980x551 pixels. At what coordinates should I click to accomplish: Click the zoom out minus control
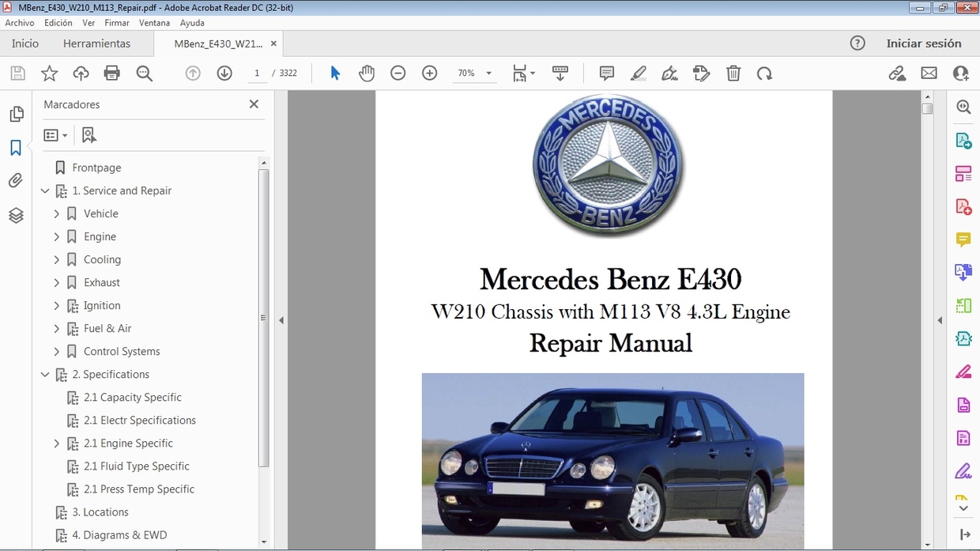(x=398, y=73)
